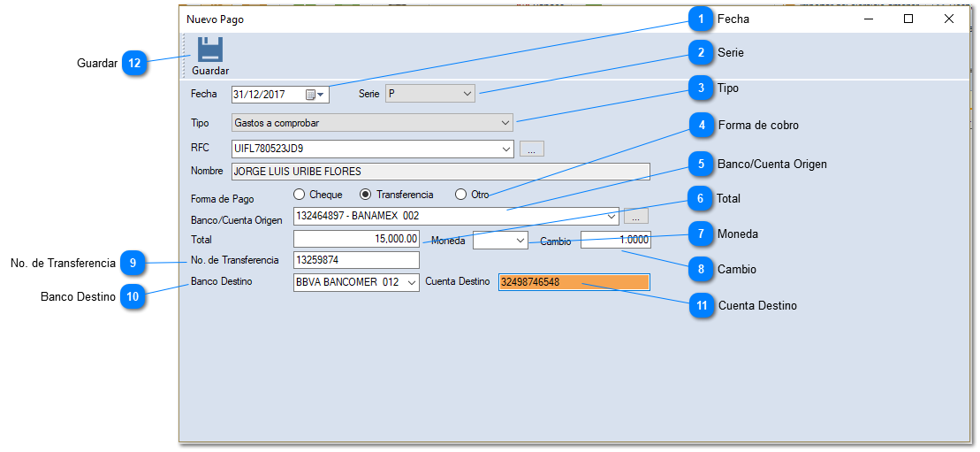
Task: Click the Total amount field
Action: (x=356, y=240)
